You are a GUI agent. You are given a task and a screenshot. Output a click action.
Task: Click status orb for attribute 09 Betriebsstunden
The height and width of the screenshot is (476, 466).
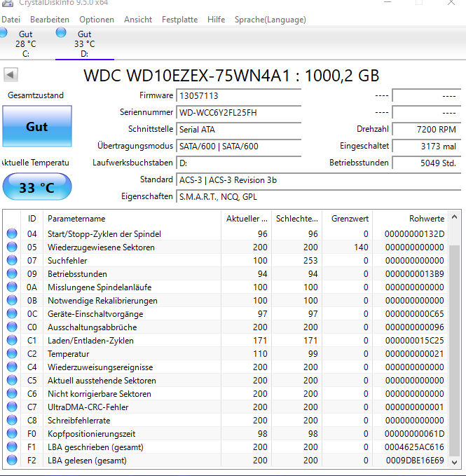(12, 274)
